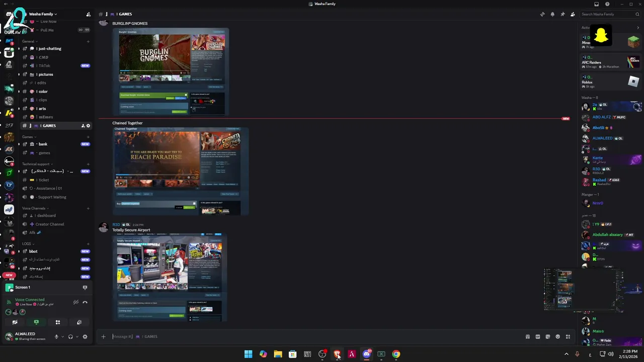This screenshot has height=362, width=644.
Task: Open audio output options arrow
Action: pos(77,337)
